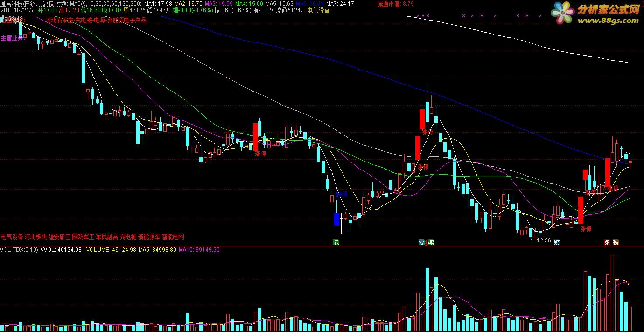This screenshot has height=332, width=644.
Task: Open the red 电气设备 tag above volume panel
Action: pos(12,237)
